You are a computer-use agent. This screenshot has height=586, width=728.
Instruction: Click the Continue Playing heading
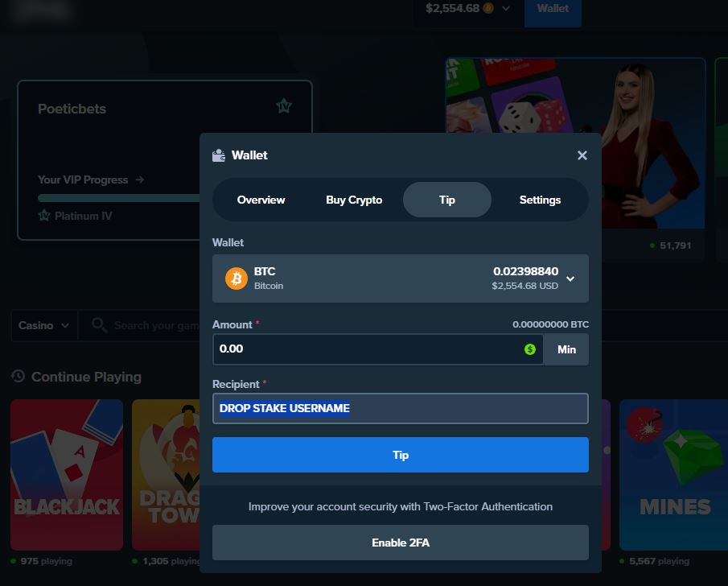click(x=86, y=377)
